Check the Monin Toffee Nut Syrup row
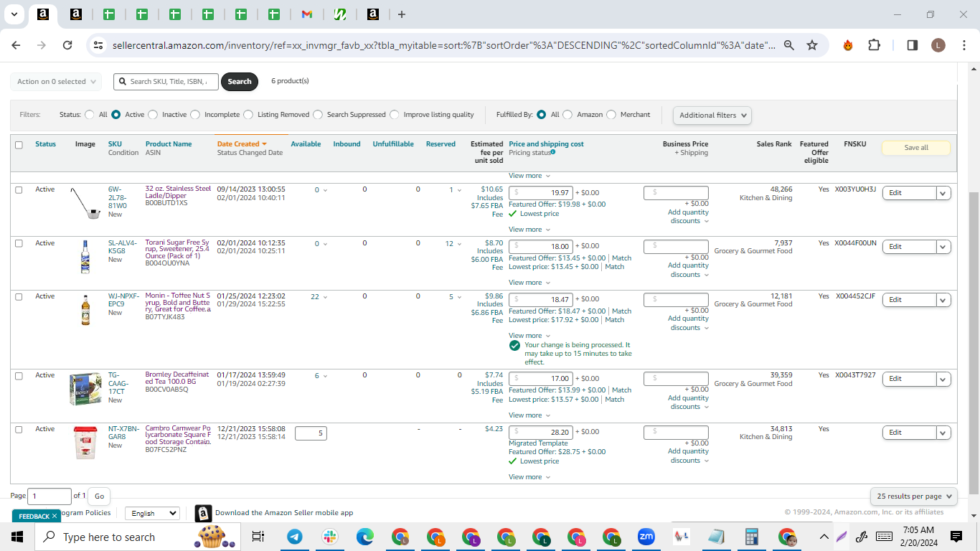 (19, 296)
